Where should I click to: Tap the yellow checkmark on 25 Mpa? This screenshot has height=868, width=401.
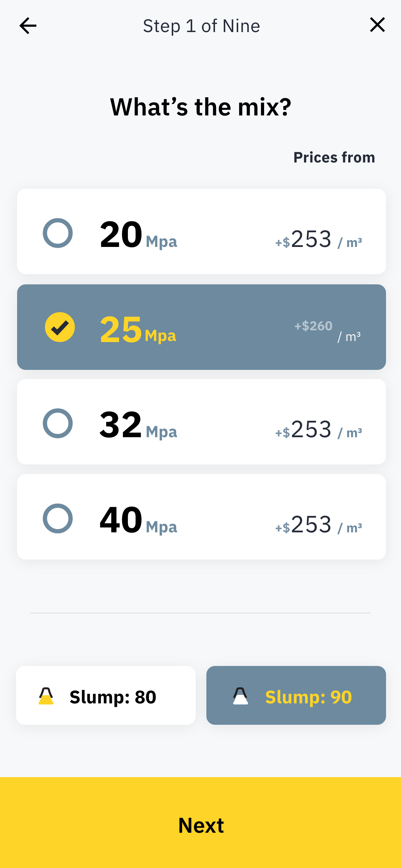coord(60,327)
